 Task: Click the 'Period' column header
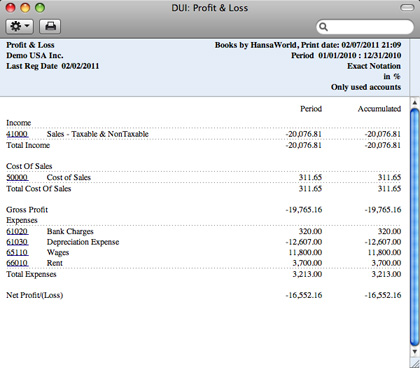(311, 109)
